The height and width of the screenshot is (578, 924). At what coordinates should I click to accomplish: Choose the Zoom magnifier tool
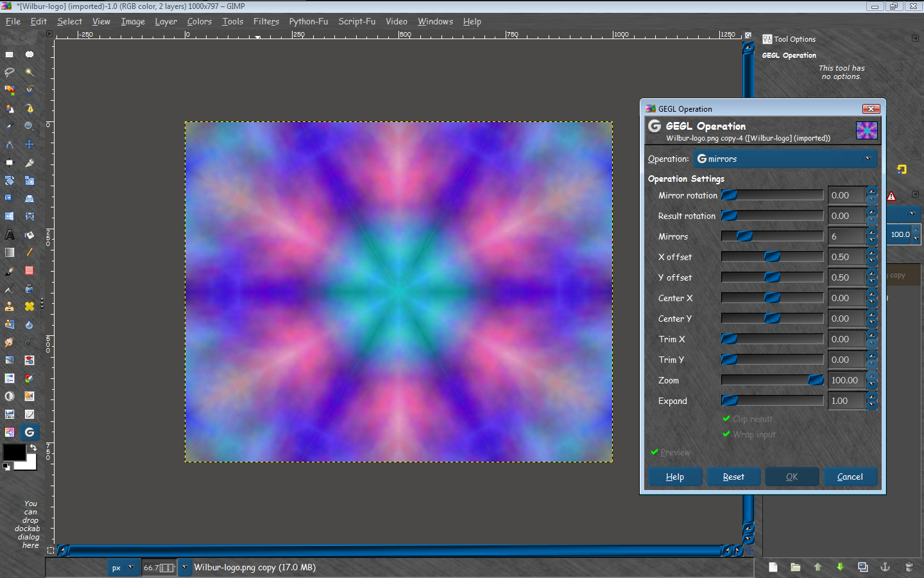[30, 127]
